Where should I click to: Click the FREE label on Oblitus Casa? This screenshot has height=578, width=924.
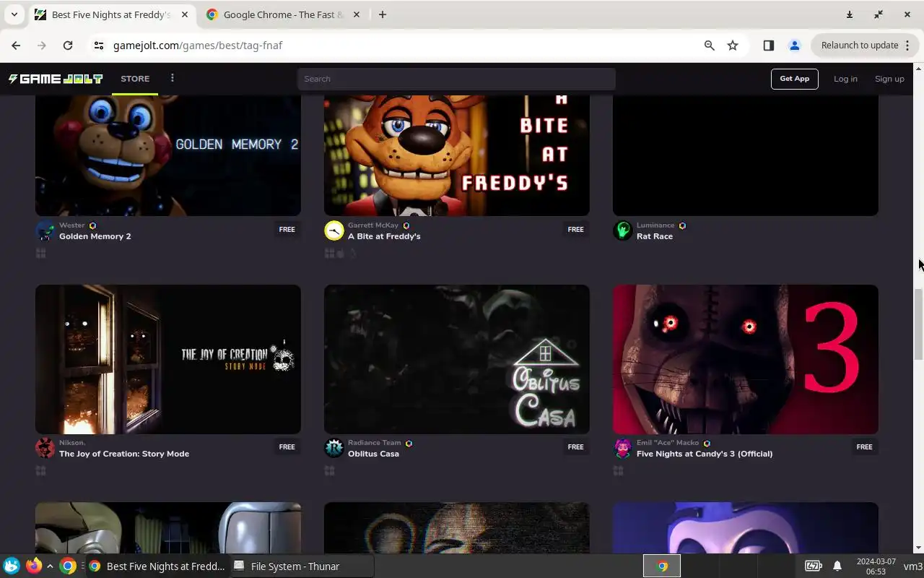[575, 447]
